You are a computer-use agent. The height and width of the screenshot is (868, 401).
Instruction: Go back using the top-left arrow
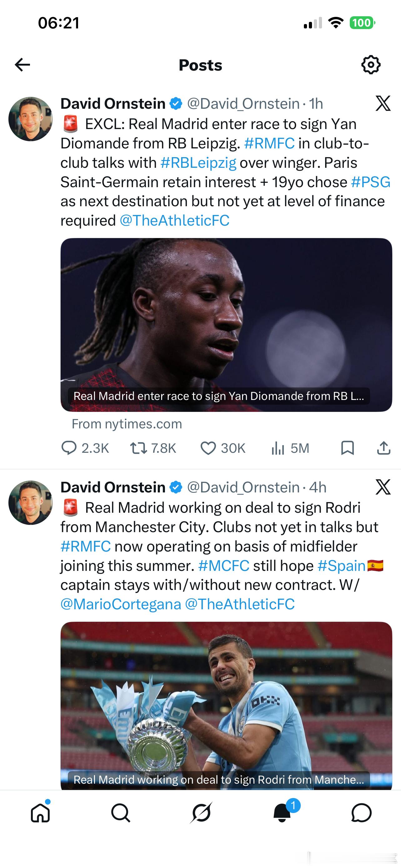(22, 65)
